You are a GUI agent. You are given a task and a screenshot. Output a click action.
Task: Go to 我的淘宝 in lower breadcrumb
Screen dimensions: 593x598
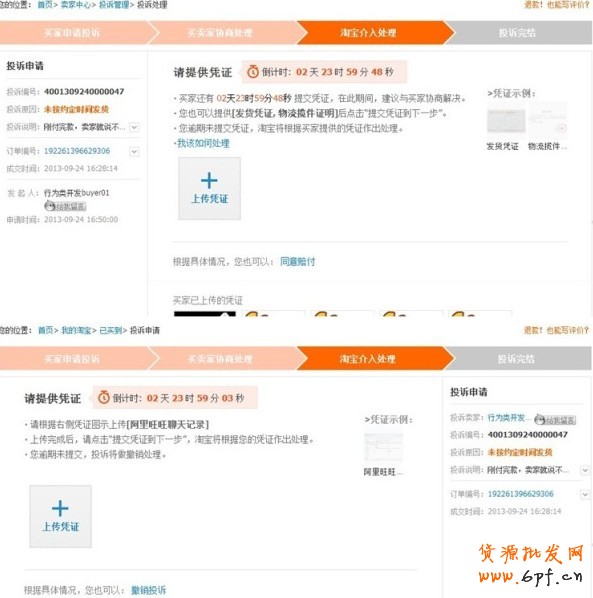(76, 330)
